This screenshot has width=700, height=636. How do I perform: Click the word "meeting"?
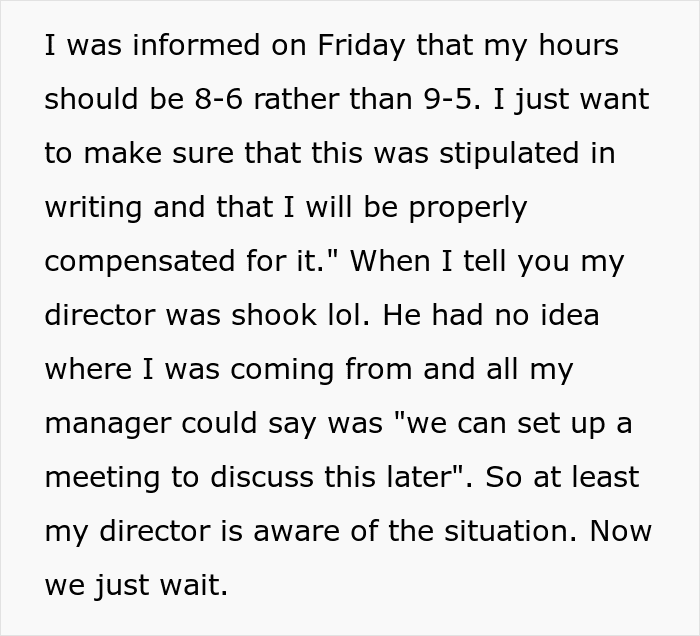tap(102, 478)
